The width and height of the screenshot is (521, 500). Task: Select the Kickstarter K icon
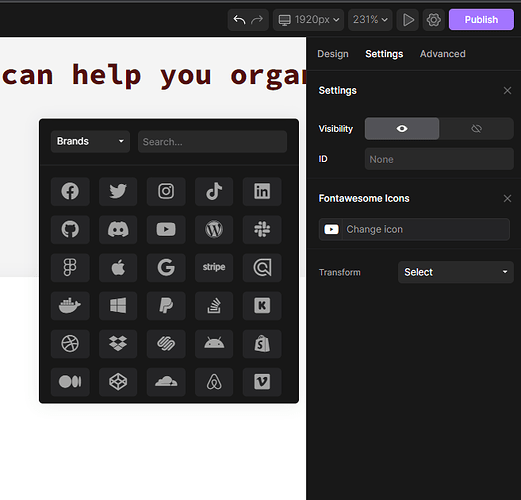[262, 306]
